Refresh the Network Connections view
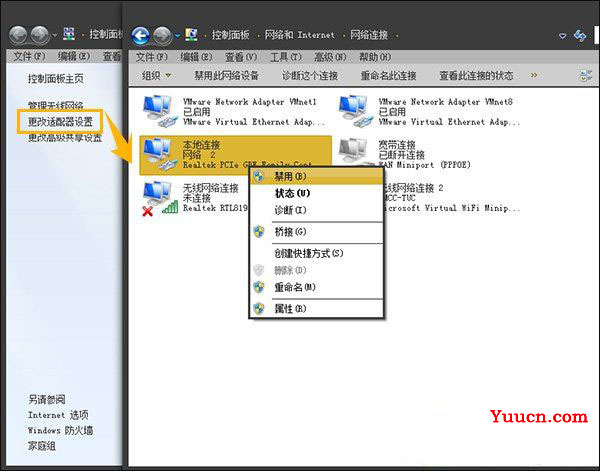600x471 pixels. tap(580, 36)
